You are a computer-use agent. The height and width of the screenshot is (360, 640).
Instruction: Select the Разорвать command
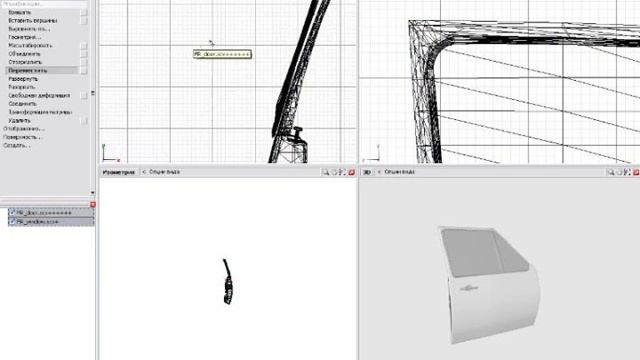(22, 87)
